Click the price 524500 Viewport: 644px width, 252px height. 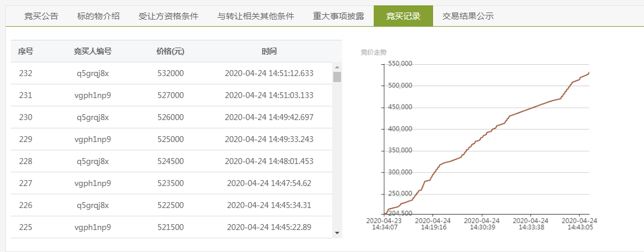(x=171, y=162)
